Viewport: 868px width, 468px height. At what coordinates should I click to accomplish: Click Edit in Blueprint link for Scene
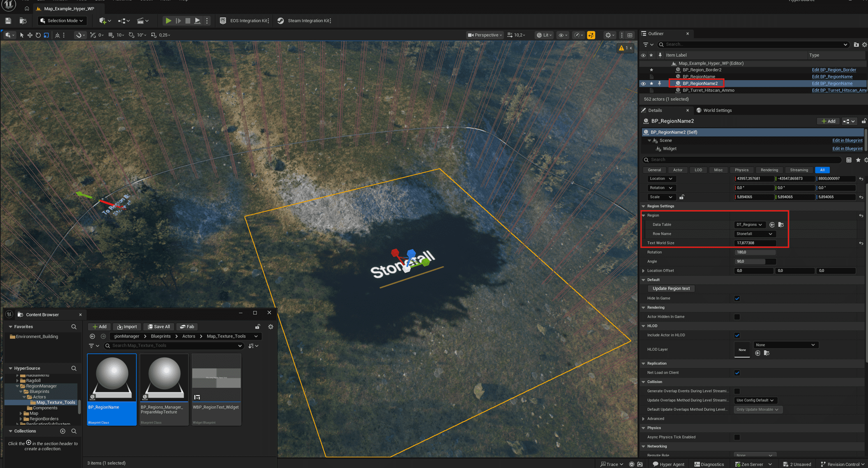(847, 141)
